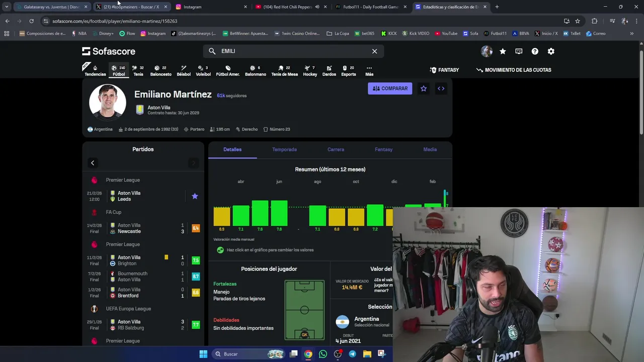644x362 pixels.
Task: Open WhatsApp from the taskbar
Action: click(323, 354)
